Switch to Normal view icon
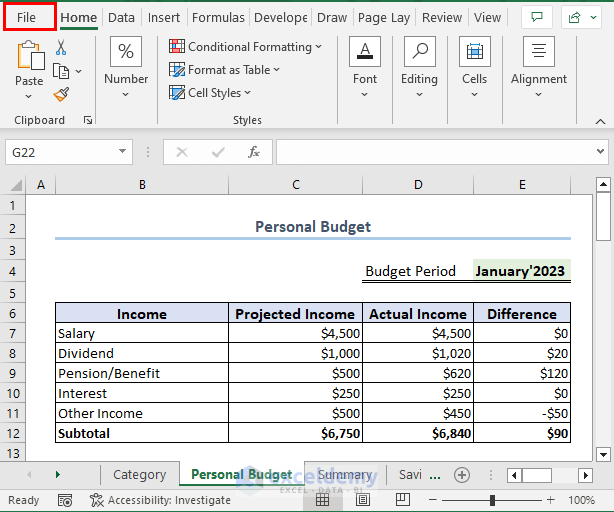This screenshot has height=512, width=614. coord(322,500)
